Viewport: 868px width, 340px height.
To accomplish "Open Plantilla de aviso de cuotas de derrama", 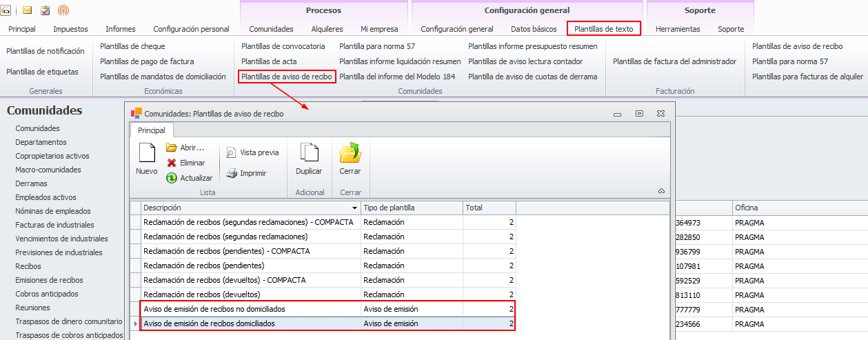I will click(x=533, y=77).
